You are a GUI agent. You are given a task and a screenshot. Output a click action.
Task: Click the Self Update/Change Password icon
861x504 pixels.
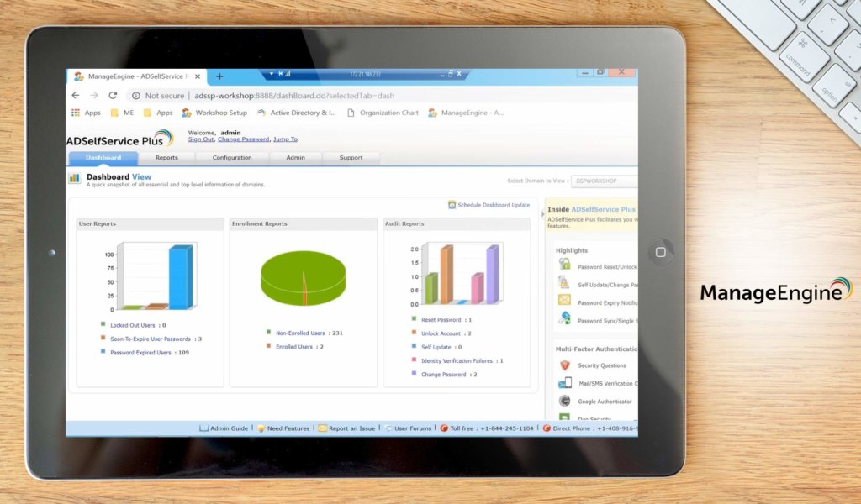564,283
